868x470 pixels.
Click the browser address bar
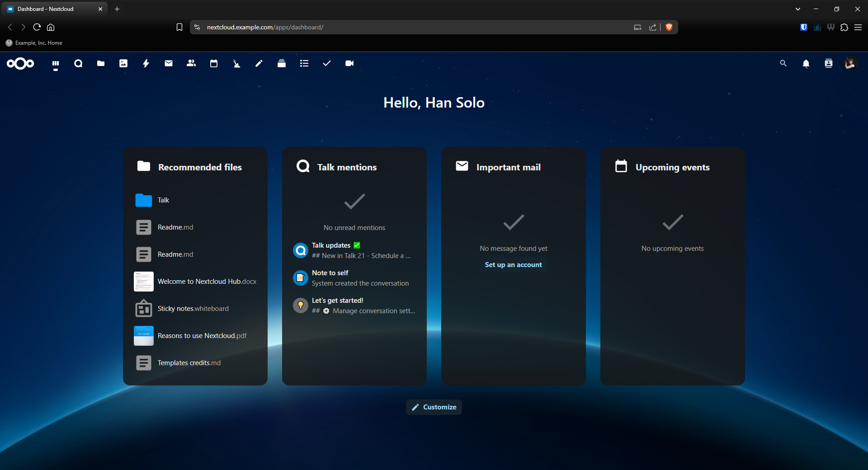click(407, 27)
